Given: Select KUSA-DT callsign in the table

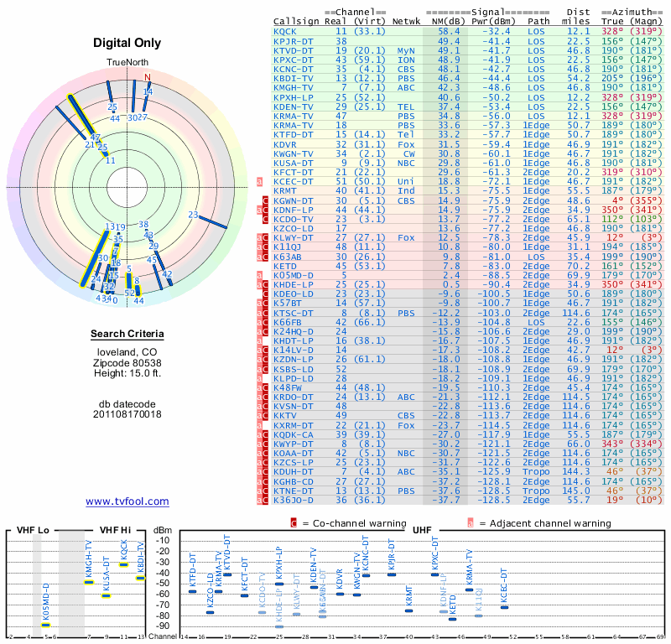Looking at the screenshot, I should coord(294,163).
